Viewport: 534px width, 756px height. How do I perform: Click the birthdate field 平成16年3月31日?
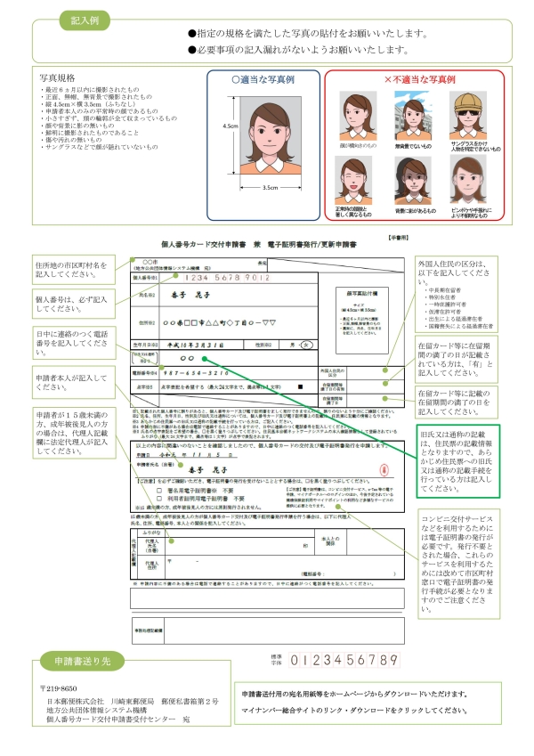tap(200, 345)
